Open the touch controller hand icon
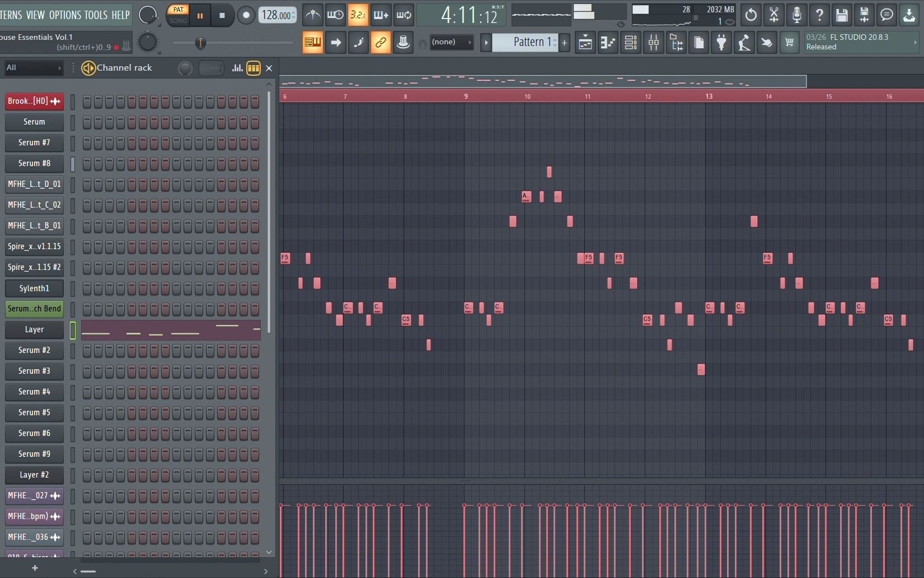 [x=767, y=43]
